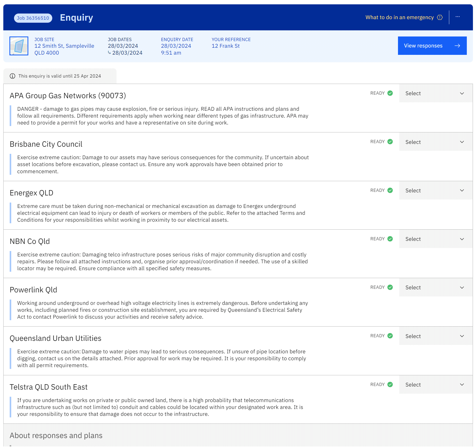Viewport: 476px width, 448px height.
Task: Click the enquiry valid until 25 Apr 2024 notice
Action: pos(60,76)
